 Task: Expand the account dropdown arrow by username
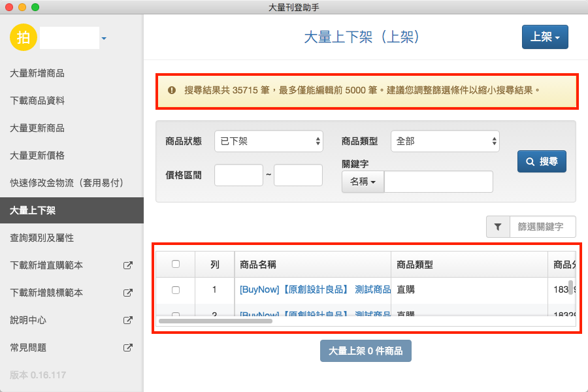[104, 39]
